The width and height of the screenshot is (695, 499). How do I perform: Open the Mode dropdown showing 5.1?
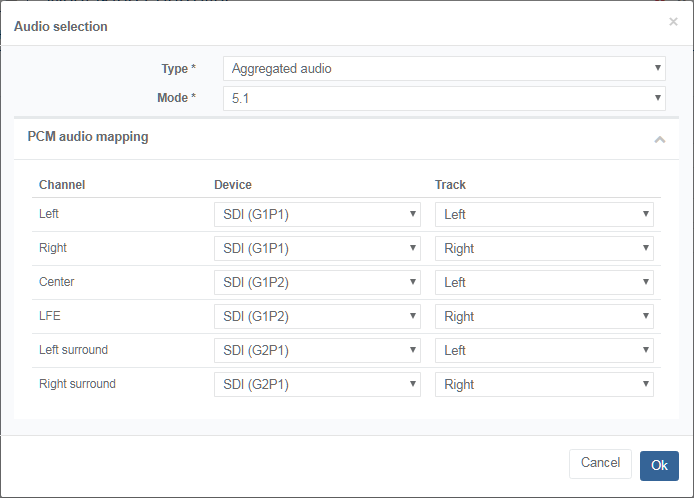coord(444,98)
